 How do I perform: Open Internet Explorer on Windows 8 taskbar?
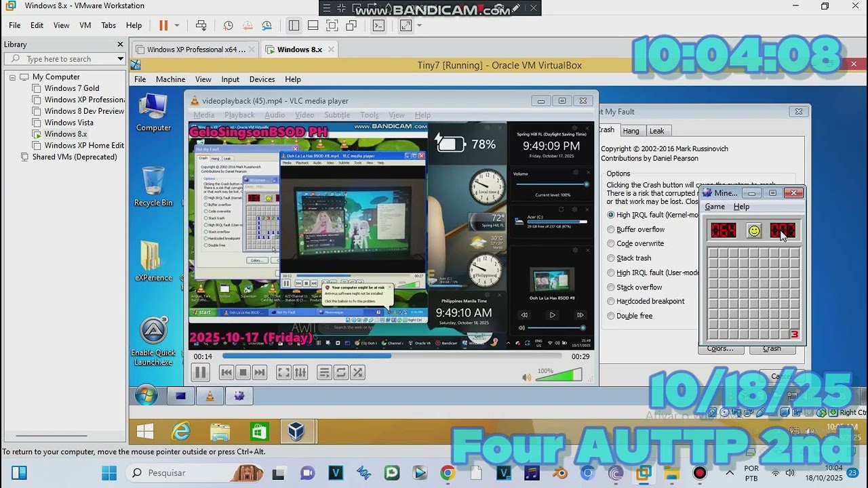(181, 432)
